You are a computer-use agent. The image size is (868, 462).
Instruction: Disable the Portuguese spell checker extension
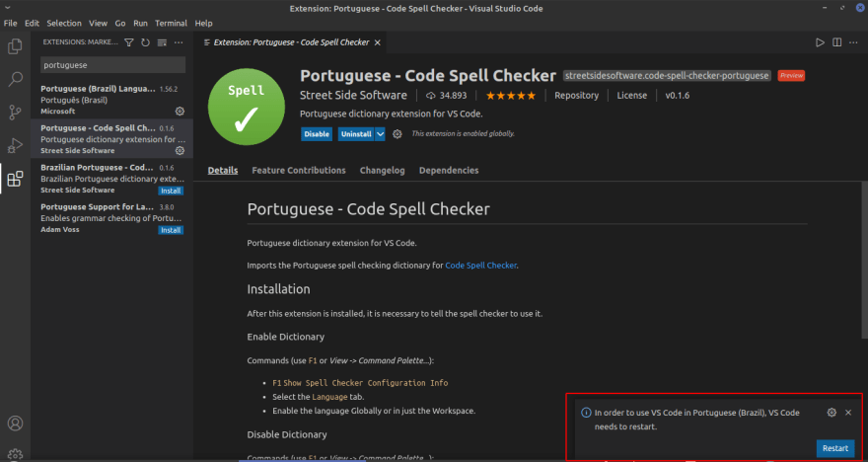click(x=317, y=134)
